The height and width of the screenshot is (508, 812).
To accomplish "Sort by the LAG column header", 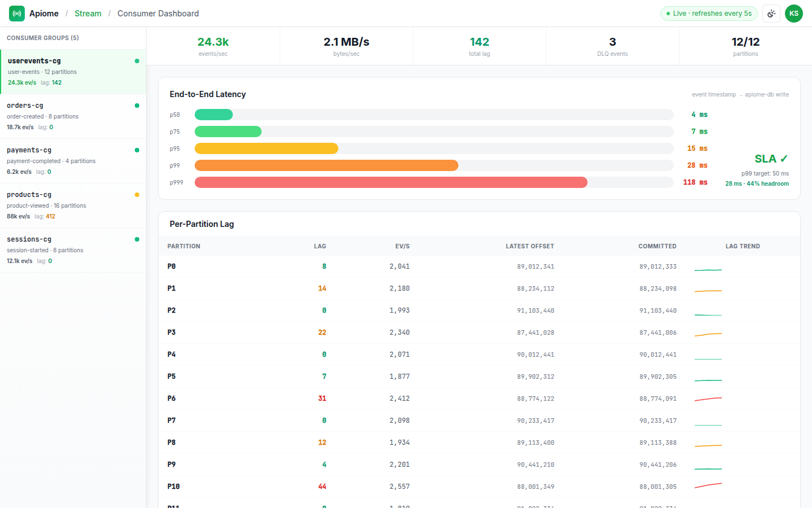I will click(320, 246).
